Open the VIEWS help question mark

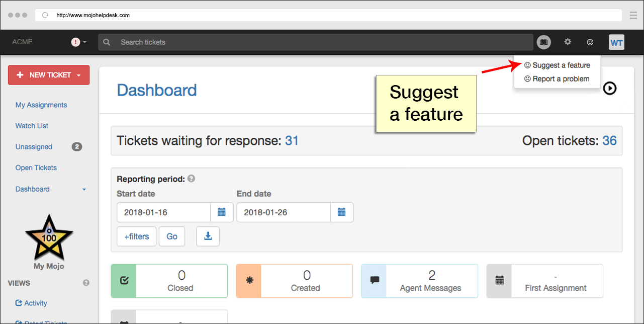86,283
